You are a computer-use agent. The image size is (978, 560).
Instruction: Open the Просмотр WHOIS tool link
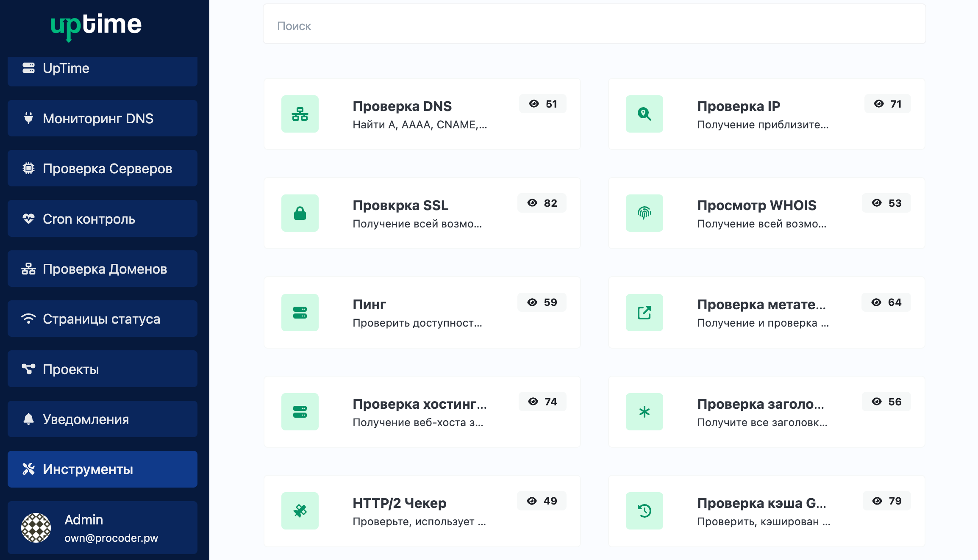coord(756,205)
